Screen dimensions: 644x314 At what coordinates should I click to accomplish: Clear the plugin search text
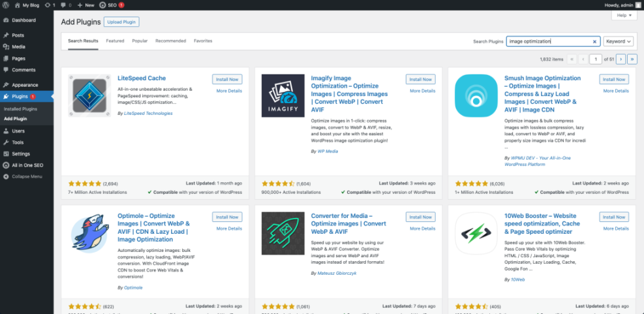(x=594, y=42)
